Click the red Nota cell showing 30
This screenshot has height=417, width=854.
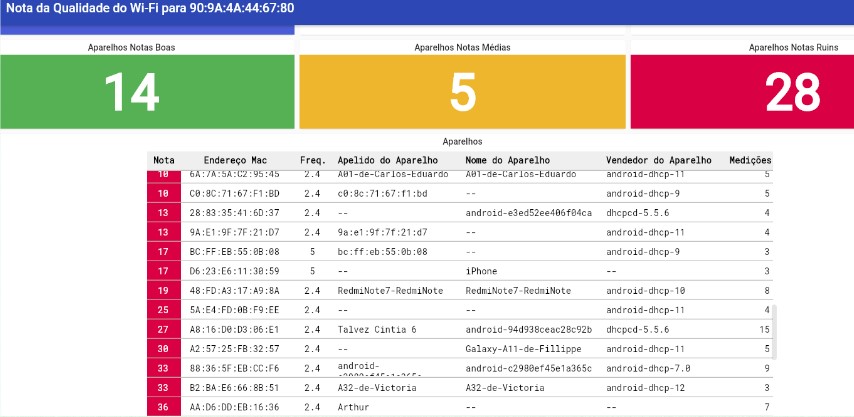pos(164,349)
